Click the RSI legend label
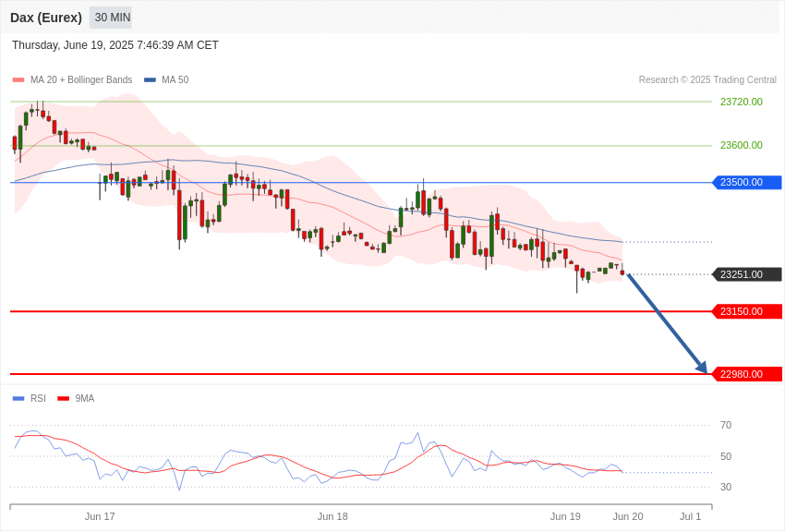This screenshot has width=785, height=532. pyautogui.click(x=38, y=399)
